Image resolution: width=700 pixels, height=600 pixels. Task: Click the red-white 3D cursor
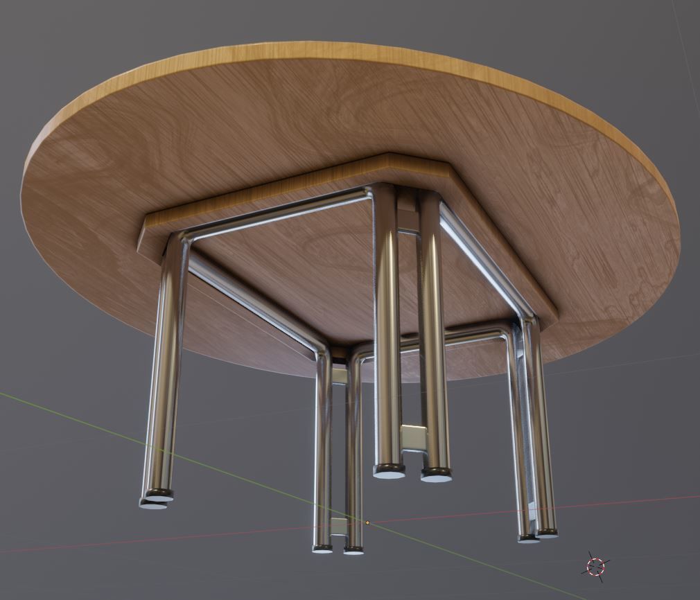coord(595,567)
